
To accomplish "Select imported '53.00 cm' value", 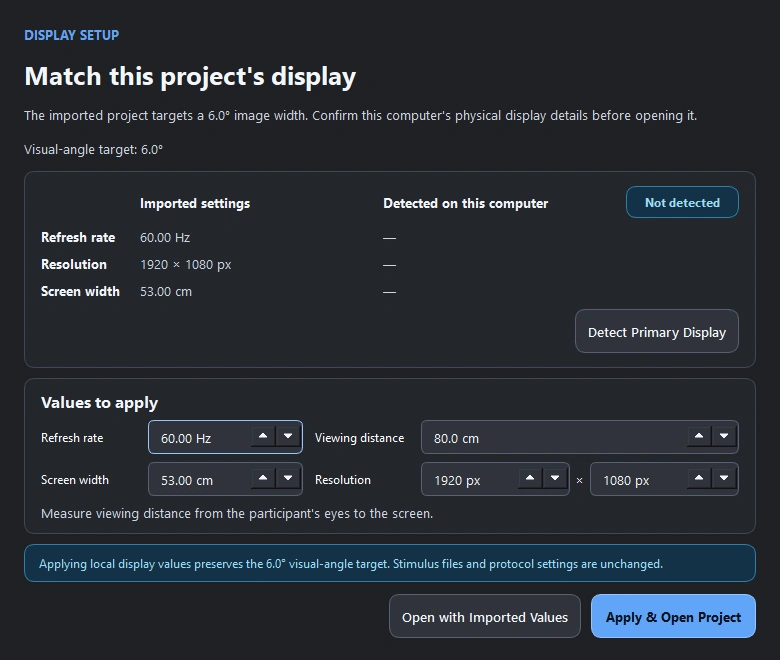I will tap(166, 291).
